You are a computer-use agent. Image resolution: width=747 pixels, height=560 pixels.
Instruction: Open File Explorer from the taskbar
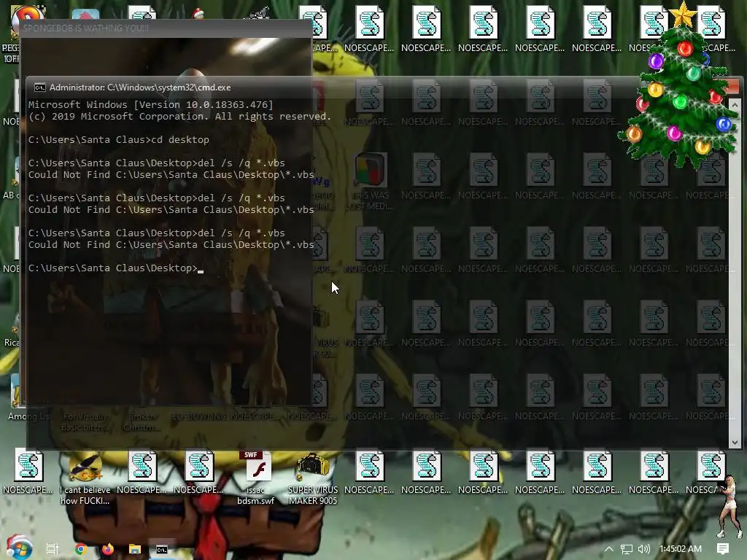click(135, 549)
